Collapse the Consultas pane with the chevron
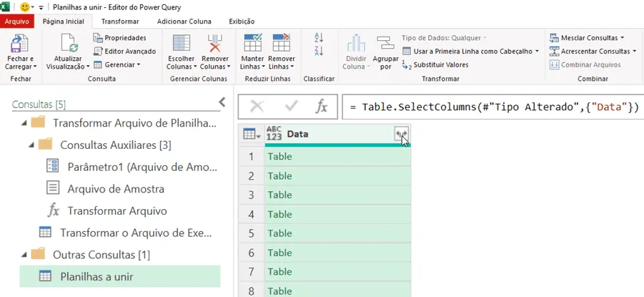This screenshot has width=644, height=297. coord(222,102)
